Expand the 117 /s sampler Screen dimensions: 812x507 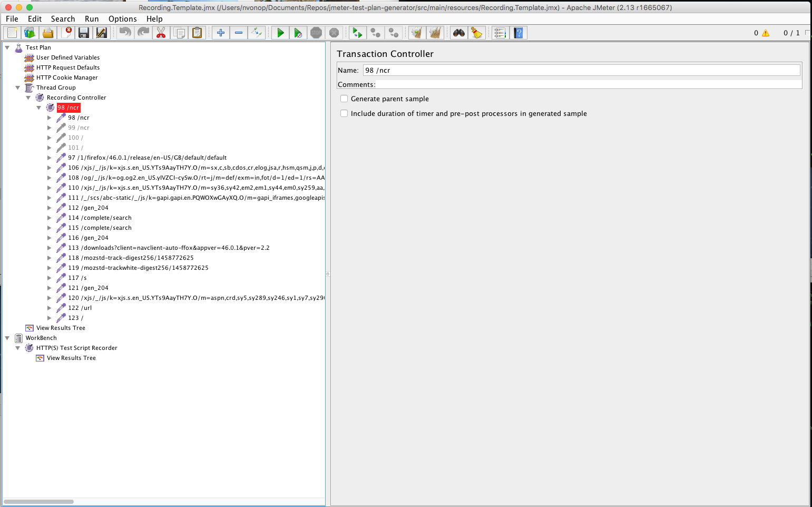[50, 278]
